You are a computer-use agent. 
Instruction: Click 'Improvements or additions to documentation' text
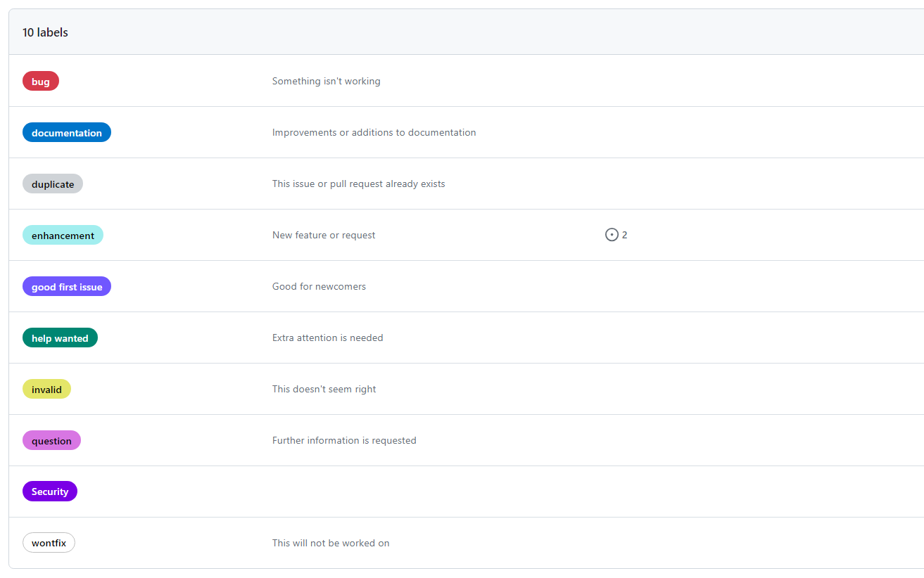click(374, 133)
